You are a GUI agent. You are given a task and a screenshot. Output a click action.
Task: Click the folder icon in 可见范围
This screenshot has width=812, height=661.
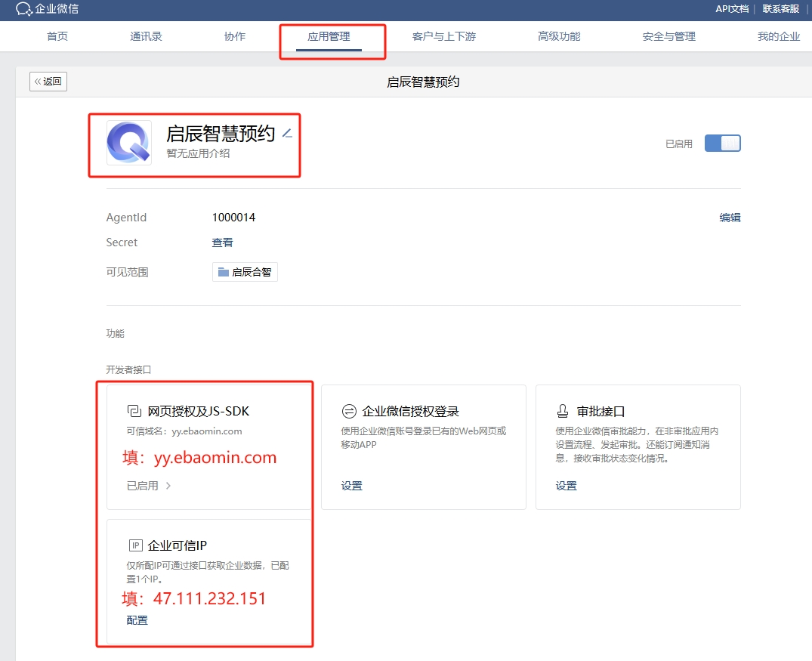click(x=223, y=272)
